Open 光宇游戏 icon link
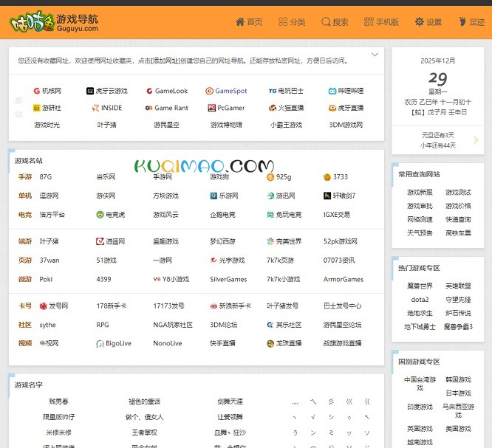Image resolution: width=492 pixels, height=448 pixels. [228, 261]
